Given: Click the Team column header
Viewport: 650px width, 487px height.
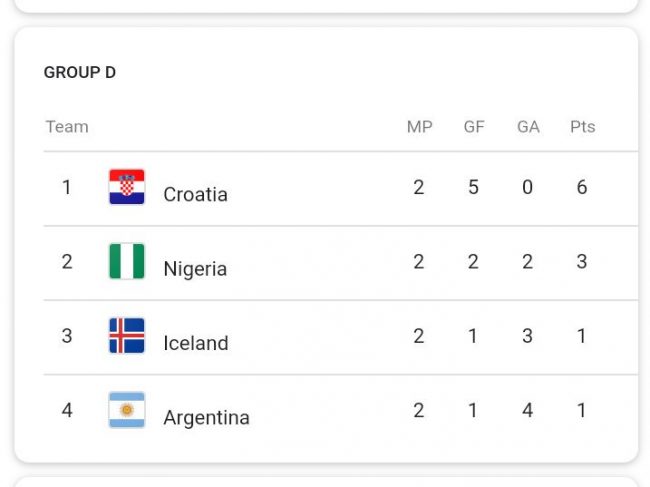Looking at the screenshot, I should click(x=67, y=127).
